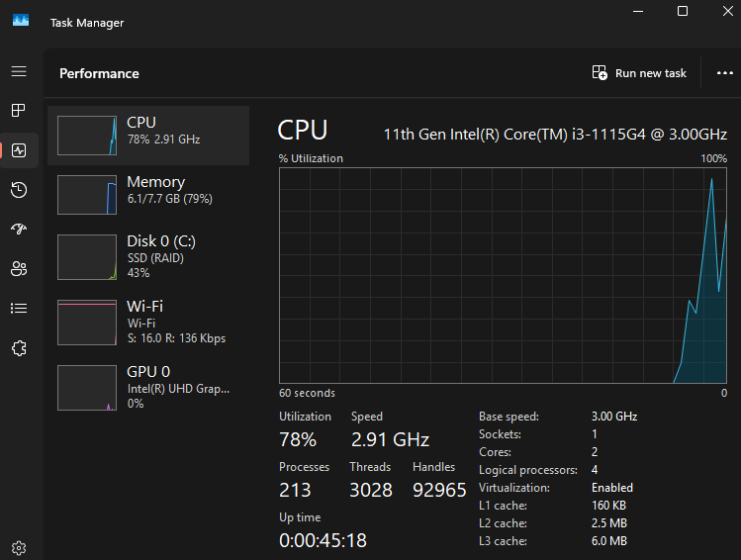Click the Memory usage thumbnail graph
The width and height of the screenshot is (741, 560).
87,195
